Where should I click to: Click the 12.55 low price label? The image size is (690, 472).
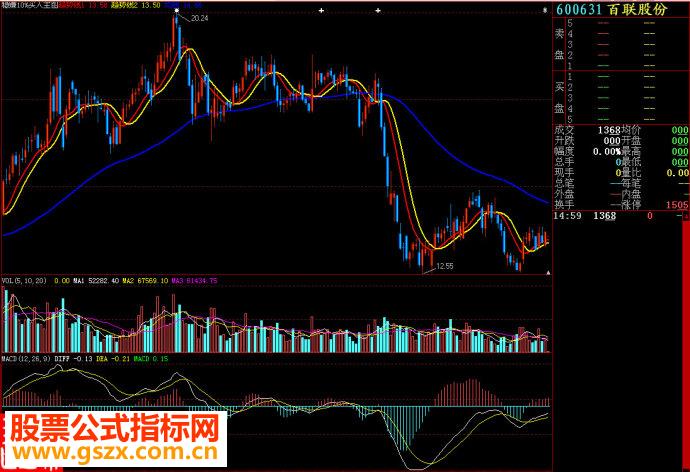(x=445, y=266)
